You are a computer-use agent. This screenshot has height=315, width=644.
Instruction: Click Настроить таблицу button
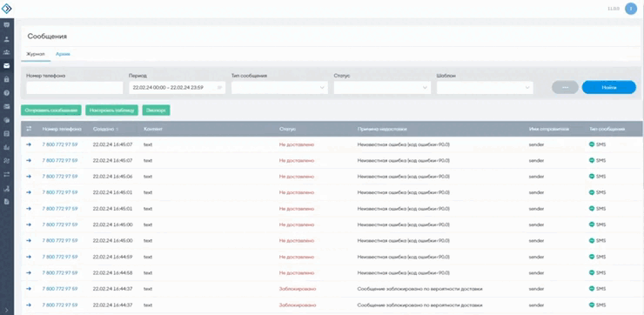point(111,110)
